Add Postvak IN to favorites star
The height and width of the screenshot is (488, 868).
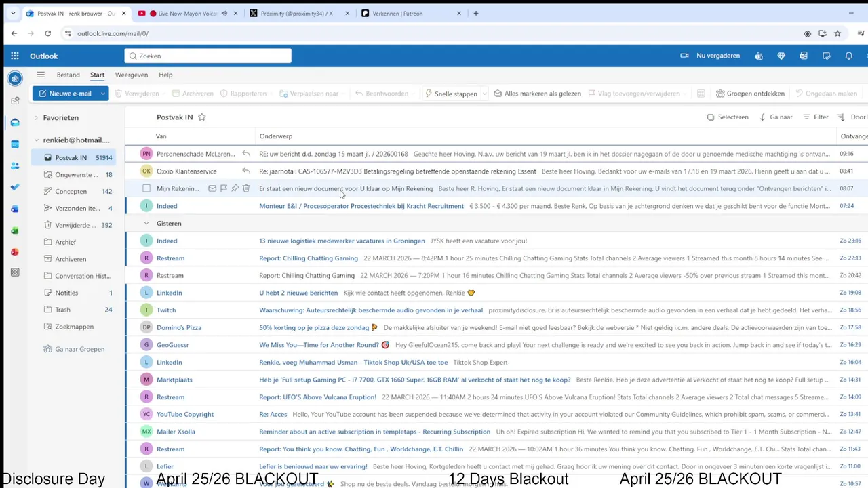(x=201, y=117)
